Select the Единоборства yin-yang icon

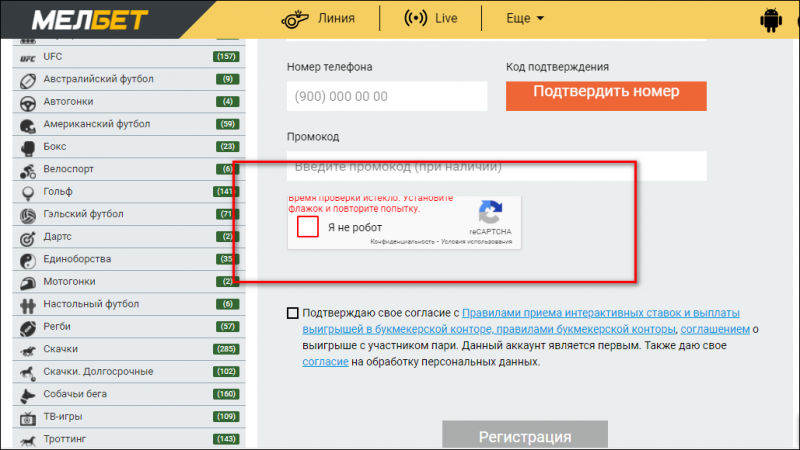(x=28, y=261)
